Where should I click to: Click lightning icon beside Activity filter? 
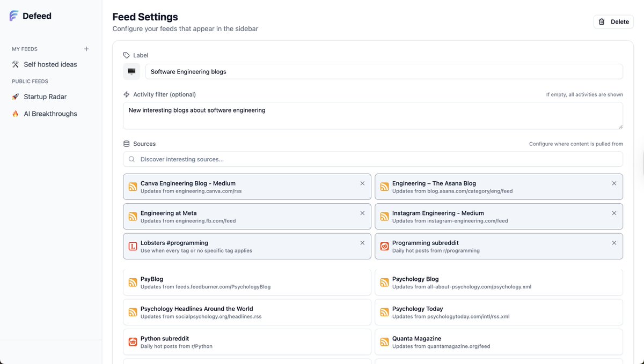pyautogui.click(x=127, y=94)
